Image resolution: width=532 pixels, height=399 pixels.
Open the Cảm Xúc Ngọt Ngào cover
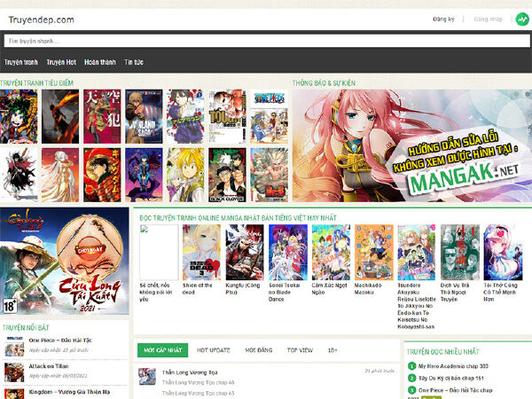pyautogui.click(x=331, y=253)
